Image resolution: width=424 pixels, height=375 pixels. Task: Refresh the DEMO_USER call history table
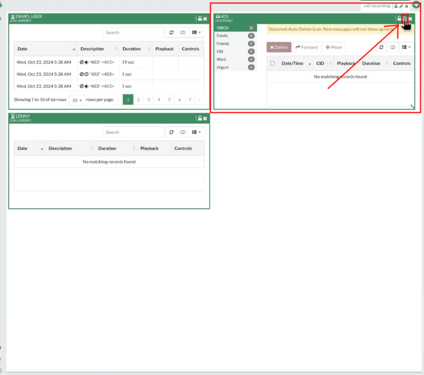point(171,32)
